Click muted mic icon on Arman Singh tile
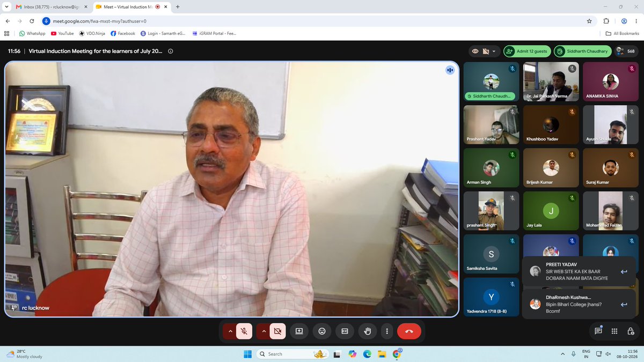The image size is (644, 362). pos(513,155)
